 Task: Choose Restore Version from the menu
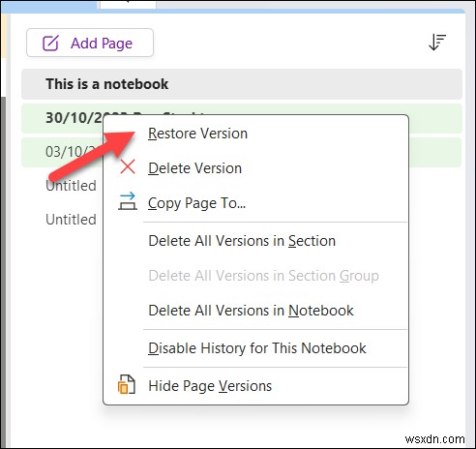255,134
